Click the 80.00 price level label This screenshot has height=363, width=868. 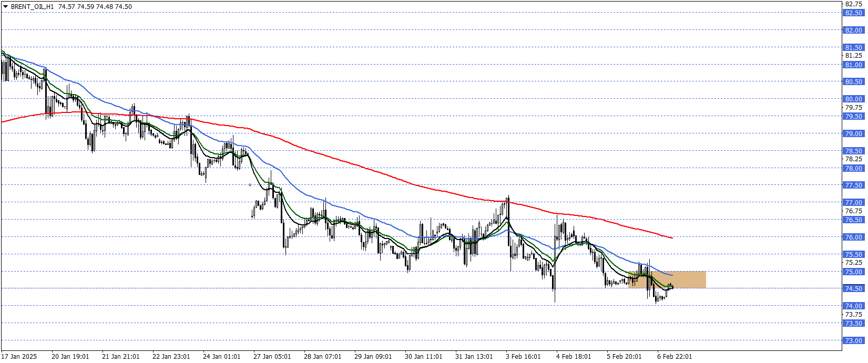tap(854, 99)
